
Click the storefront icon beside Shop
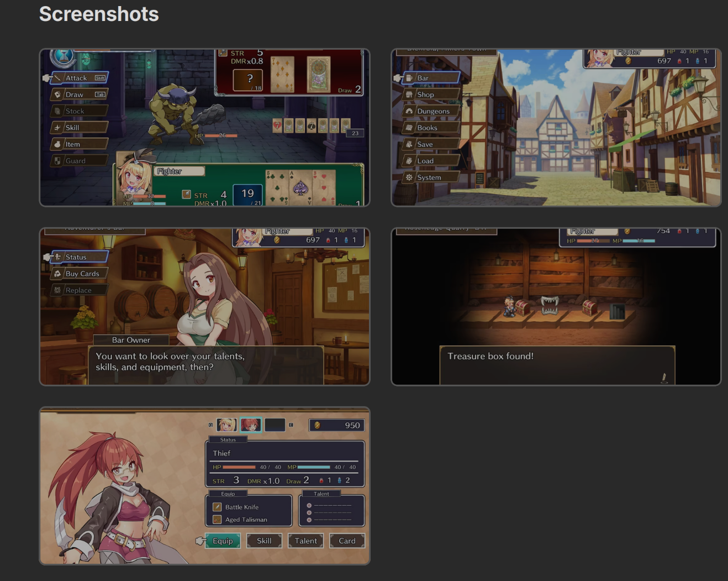409,95
